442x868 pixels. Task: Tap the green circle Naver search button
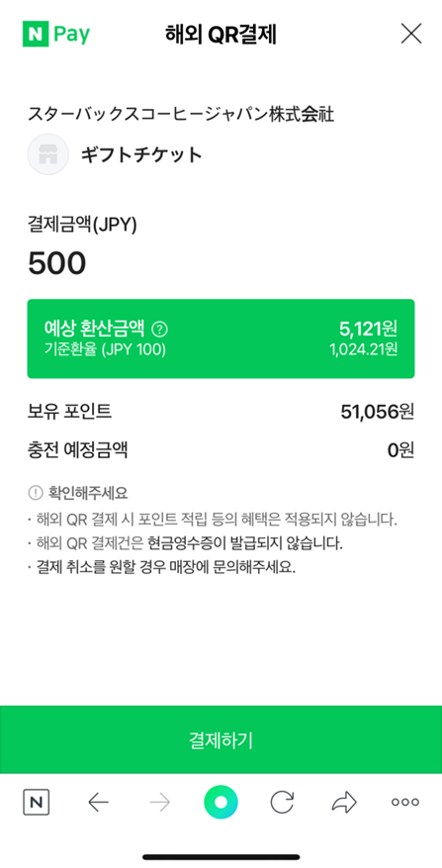pos(221,802)
